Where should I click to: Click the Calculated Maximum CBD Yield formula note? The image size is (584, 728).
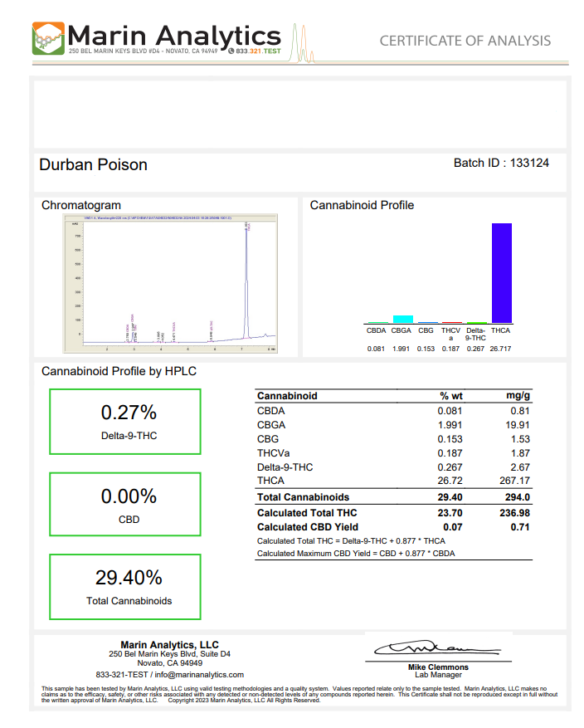pos(356,554)
